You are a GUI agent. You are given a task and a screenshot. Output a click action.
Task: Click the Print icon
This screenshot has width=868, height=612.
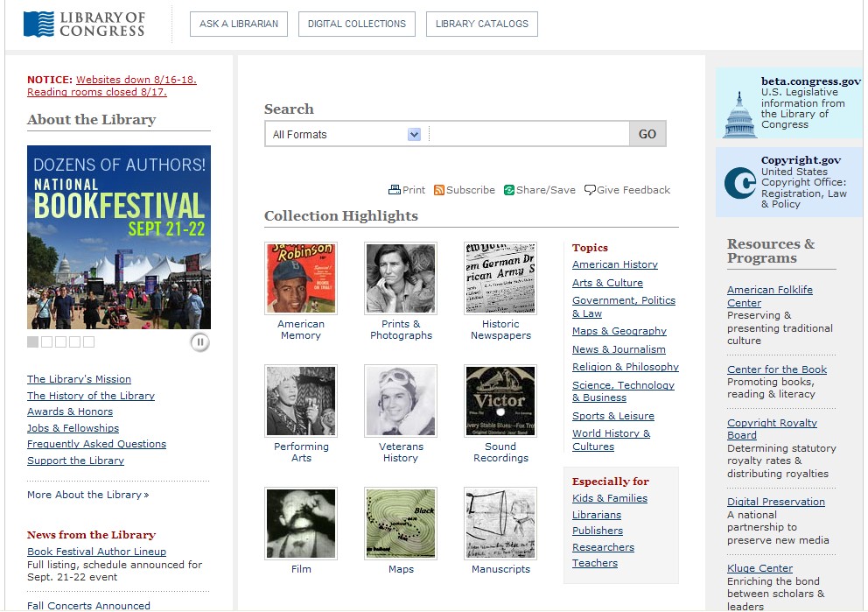pyautogui.click(x=394, y=190)
